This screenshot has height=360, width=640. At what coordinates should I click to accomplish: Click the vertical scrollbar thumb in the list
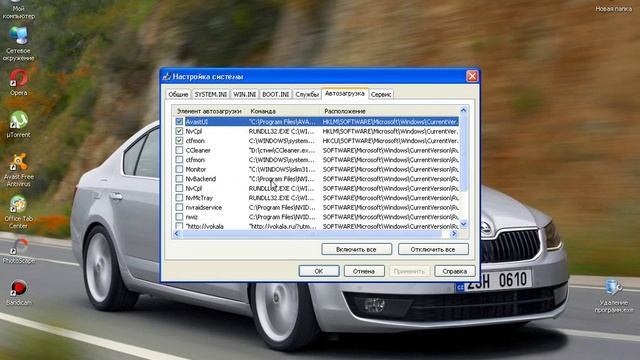click(x=463, y=153)
